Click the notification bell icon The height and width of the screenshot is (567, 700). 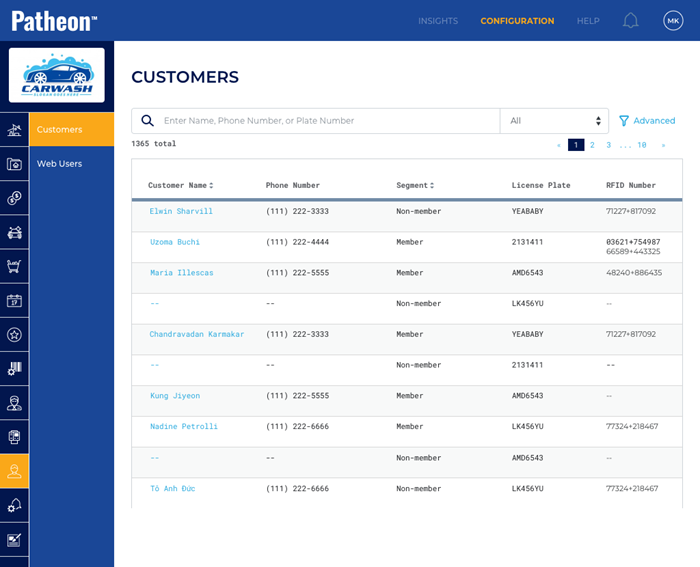pos(630,20)
